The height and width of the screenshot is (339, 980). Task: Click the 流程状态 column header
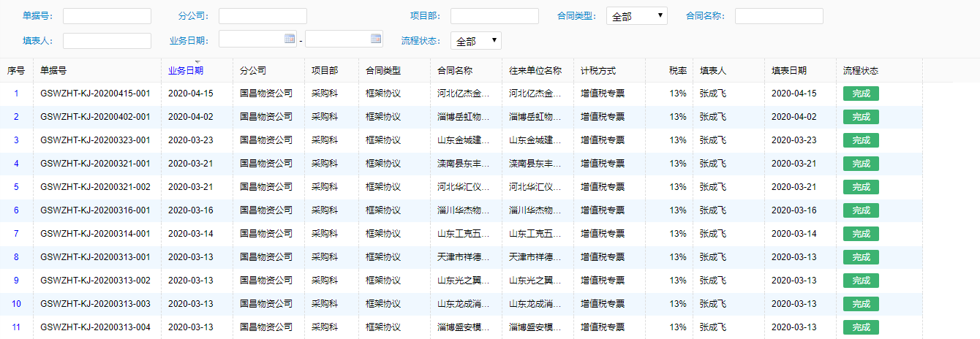tap(861, 71)
